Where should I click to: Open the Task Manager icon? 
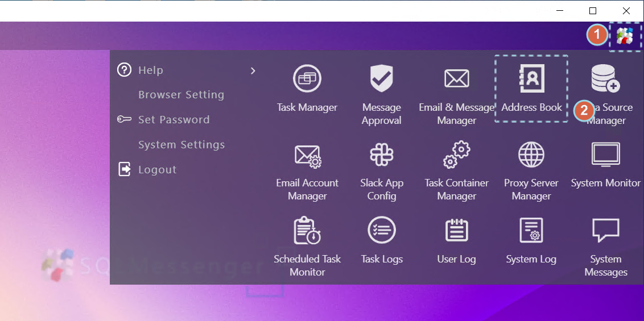(307, 78)
